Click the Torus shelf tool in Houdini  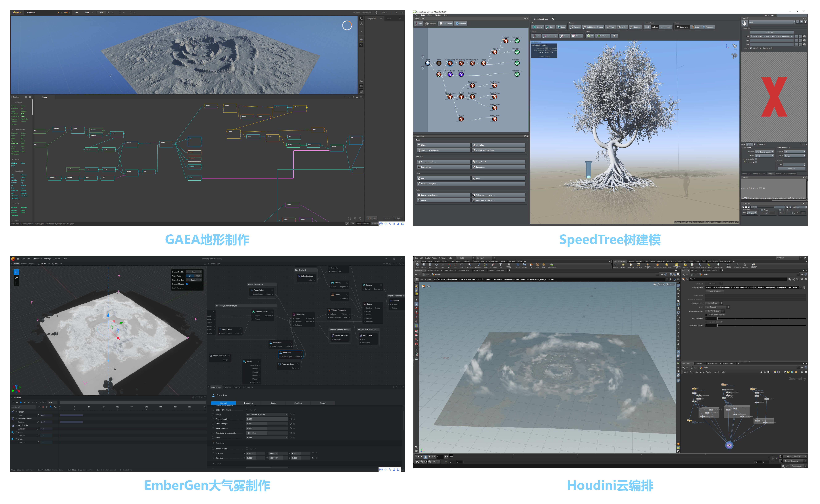437,266
